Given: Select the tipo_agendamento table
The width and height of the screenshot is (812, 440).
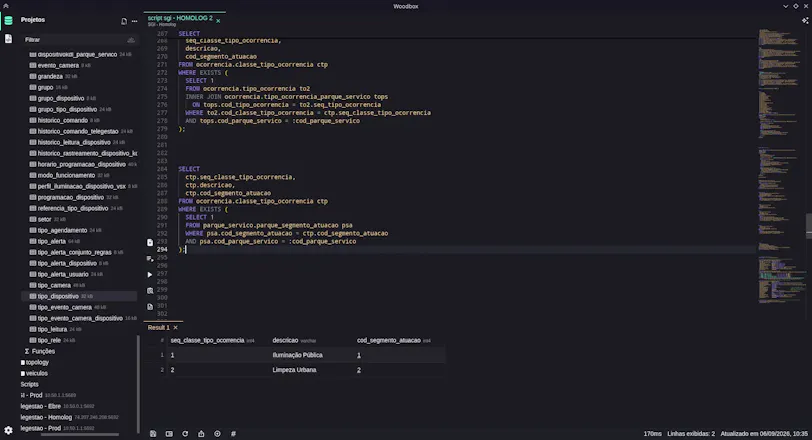Looking at the screenshot, I should 62,230.
